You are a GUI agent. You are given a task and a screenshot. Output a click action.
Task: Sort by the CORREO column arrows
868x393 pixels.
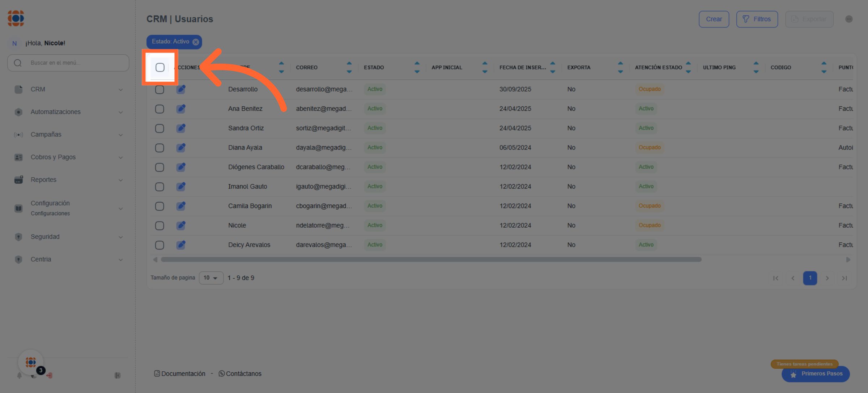pos(349,67)
